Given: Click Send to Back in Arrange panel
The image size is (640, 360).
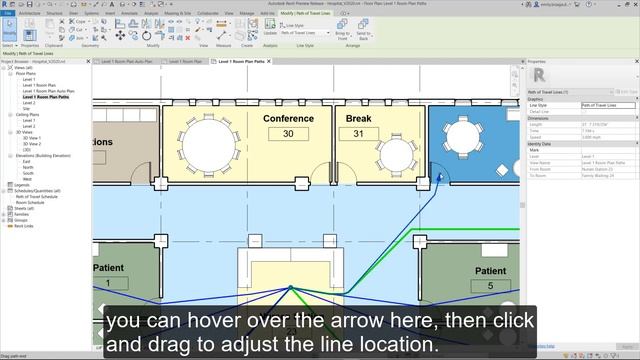Looking at the screenshot, I should [363, 29].
